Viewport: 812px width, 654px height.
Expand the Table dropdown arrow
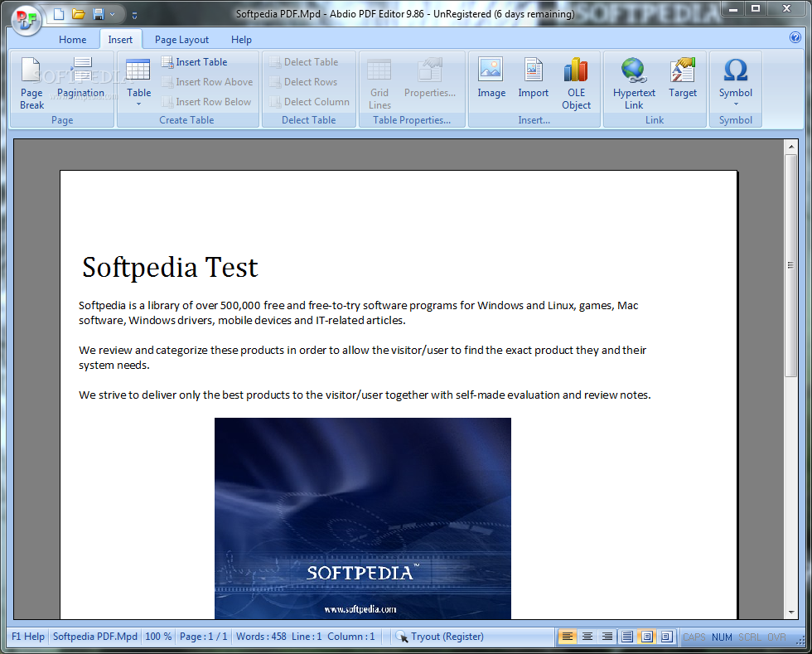(x=138, y=104)
